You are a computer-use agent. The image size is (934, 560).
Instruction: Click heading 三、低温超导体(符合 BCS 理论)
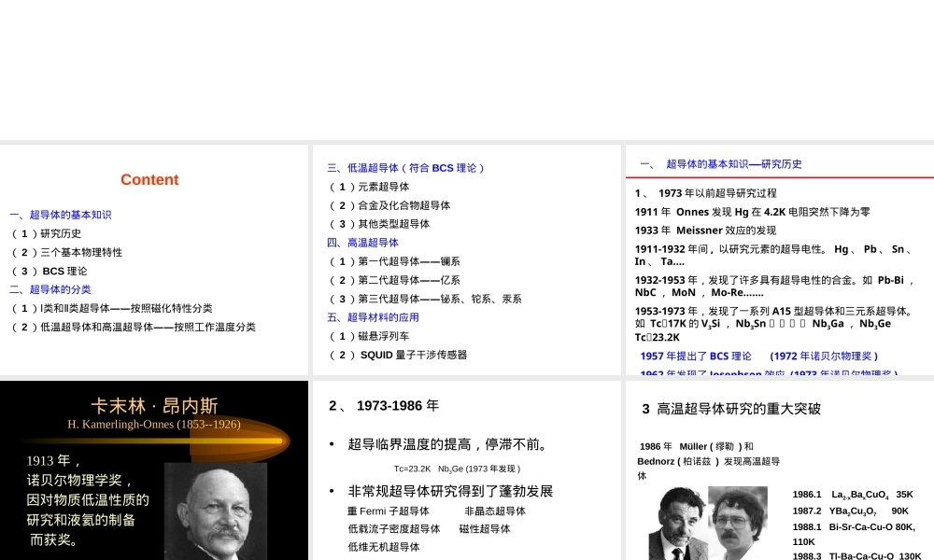406,168
